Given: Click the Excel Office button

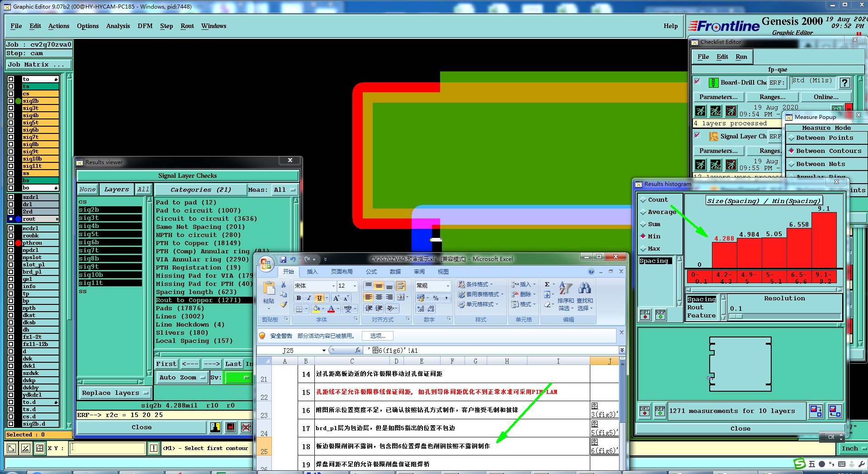Looking at the screenshot, I should click(266, 263).
